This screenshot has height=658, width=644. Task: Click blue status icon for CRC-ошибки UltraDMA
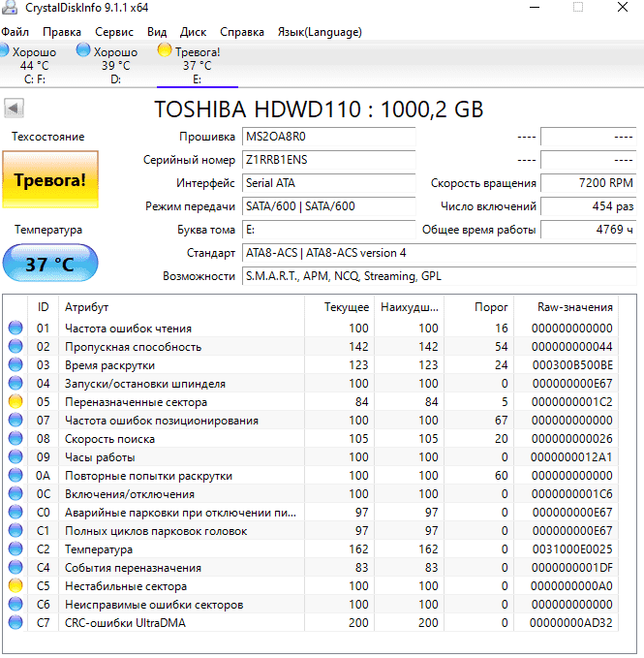15,623
